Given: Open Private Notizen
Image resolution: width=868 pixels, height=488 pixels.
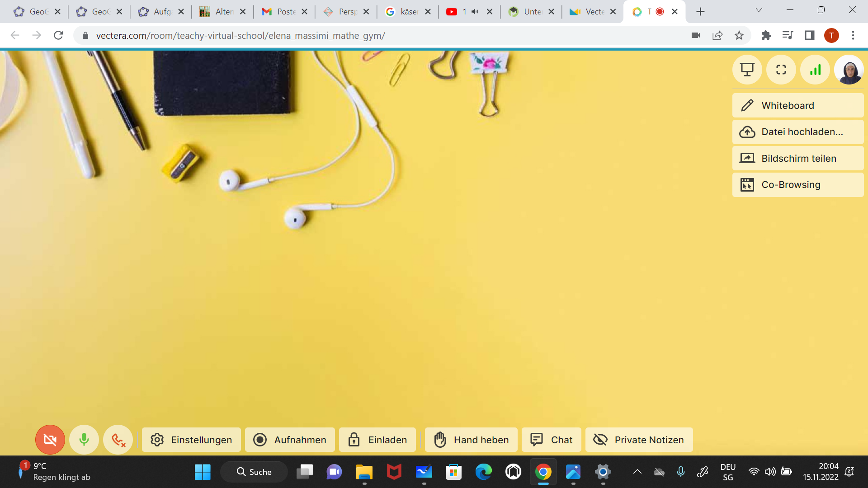Looking at the screenshot, I should click(639, 440).
